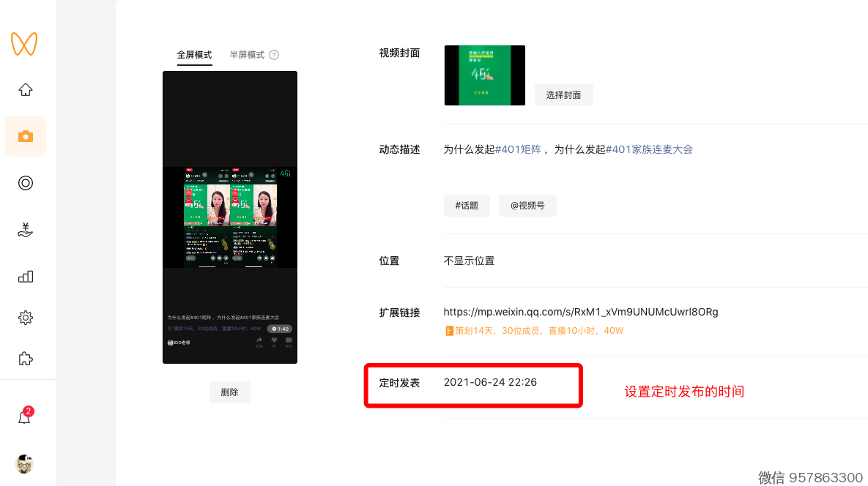This screenshot has width=868, height=486.
Task: Open the gear settings icon in sidebar
Action: [26, 318]
